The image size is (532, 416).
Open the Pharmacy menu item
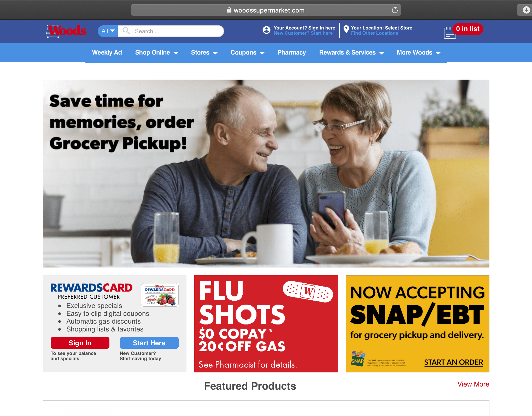point(291,53)
